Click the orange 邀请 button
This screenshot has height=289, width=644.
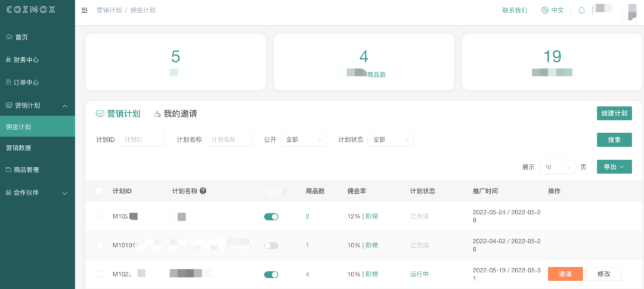(x=565, y=274)
